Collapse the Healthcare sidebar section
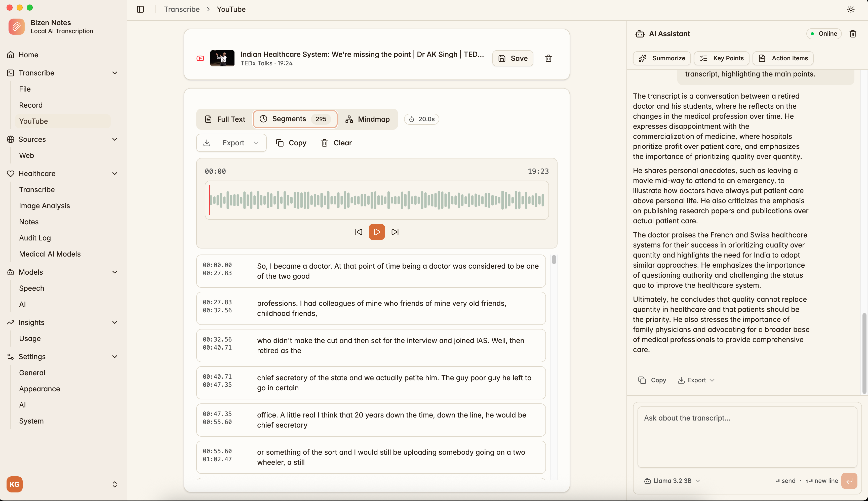 115,174
